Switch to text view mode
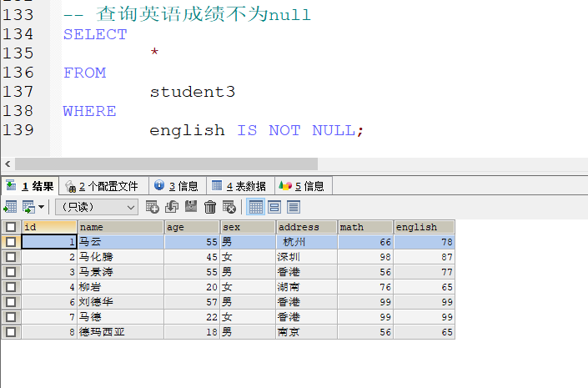Viewport: 588px width, 388px height. click(x=294, y=207)
